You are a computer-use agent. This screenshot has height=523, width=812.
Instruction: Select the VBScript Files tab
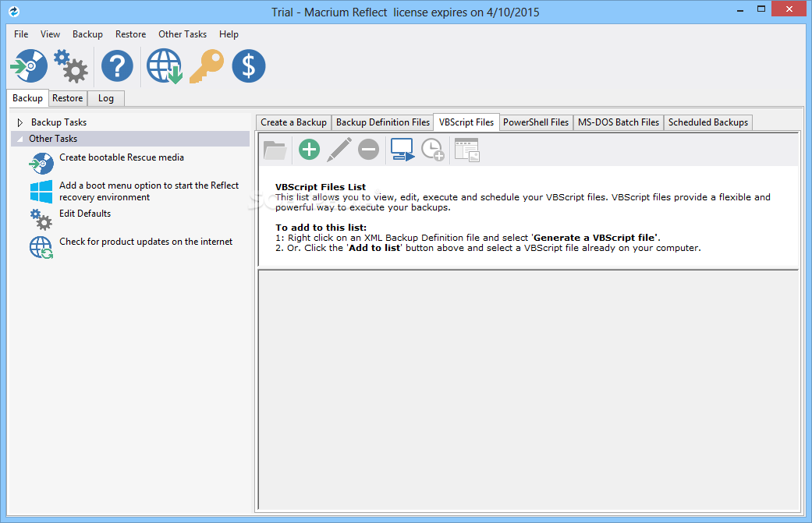click(x=466, y=122)
